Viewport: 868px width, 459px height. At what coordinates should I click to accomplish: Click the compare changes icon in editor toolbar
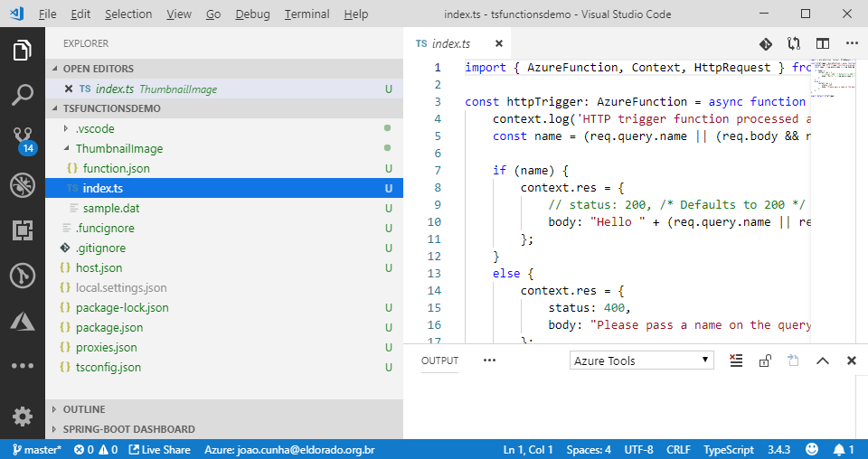(794, 43)
